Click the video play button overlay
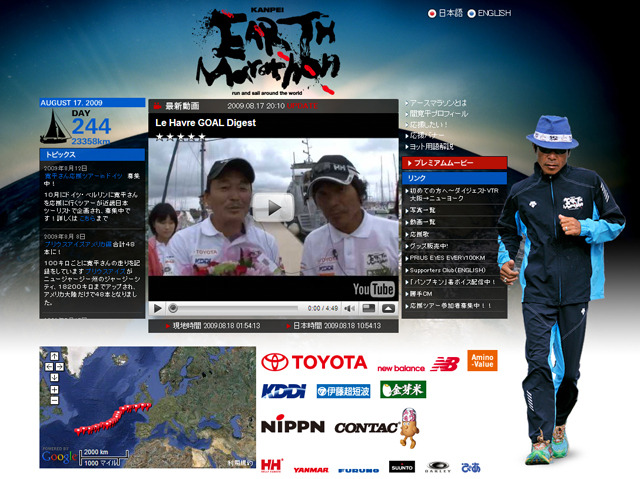Viewport: 640px width, 479px height. [273, 207]
